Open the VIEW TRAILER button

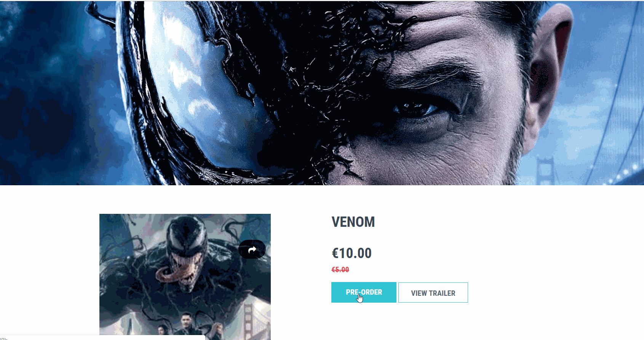tap(433, 293)
